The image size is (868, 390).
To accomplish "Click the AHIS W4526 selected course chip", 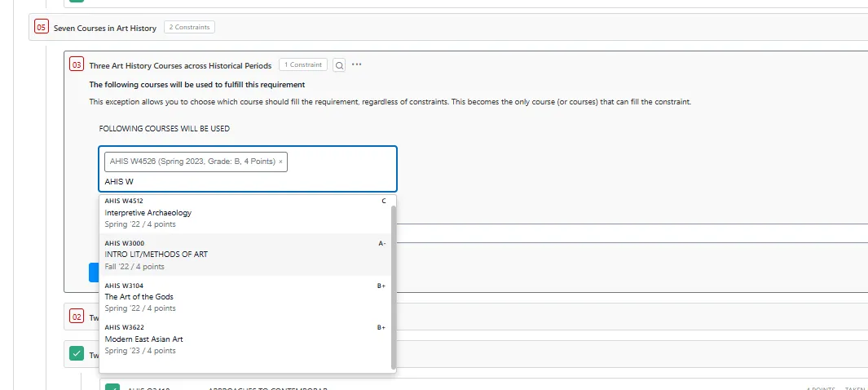I will point(196,162).
